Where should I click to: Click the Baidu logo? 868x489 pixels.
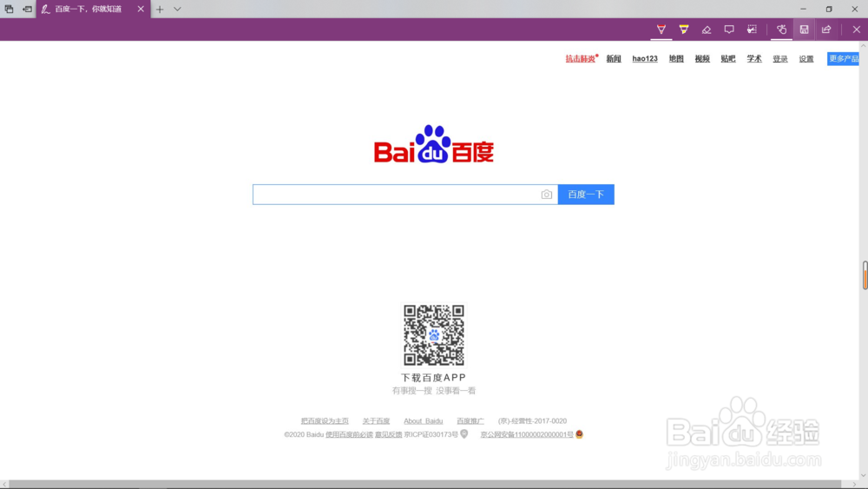[x=433, y=144]
